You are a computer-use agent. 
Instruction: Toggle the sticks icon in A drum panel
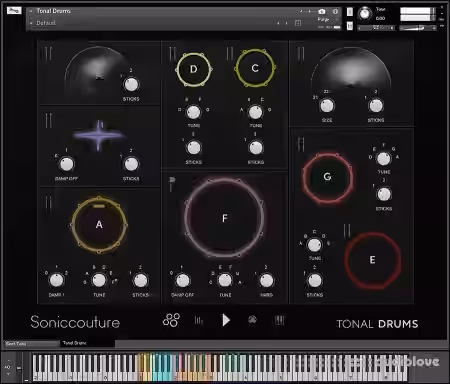pos(49,202)
